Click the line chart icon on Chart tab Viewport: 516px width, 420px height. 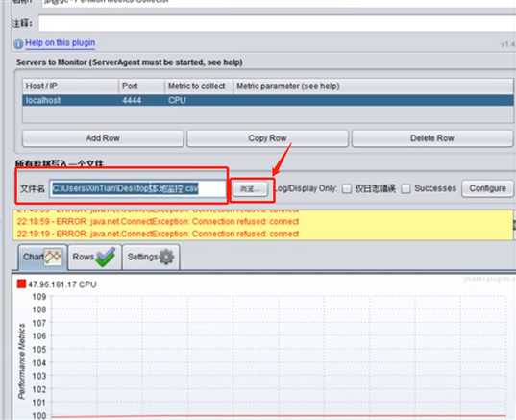coord(53,257)
